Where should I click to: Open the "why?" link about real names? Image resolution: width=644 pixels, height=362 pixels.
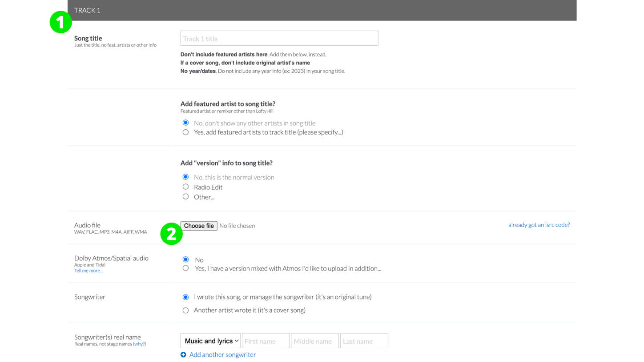tap(140, 344)
